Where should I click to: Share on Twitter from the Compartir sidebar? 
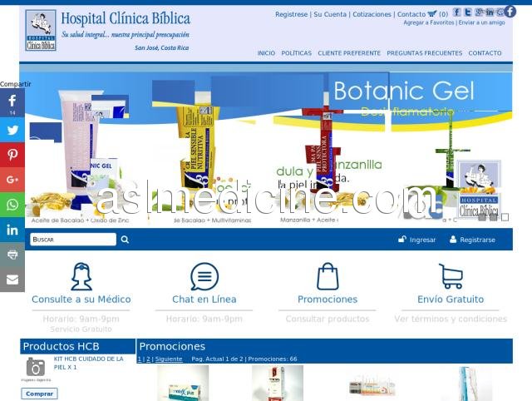(12, 130)
